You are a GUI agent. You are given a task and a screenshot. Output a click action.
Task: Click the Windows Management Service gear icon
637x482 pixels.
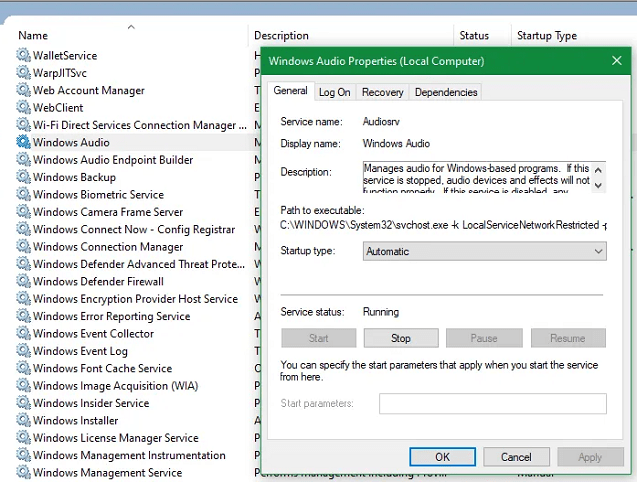point(23,472)
